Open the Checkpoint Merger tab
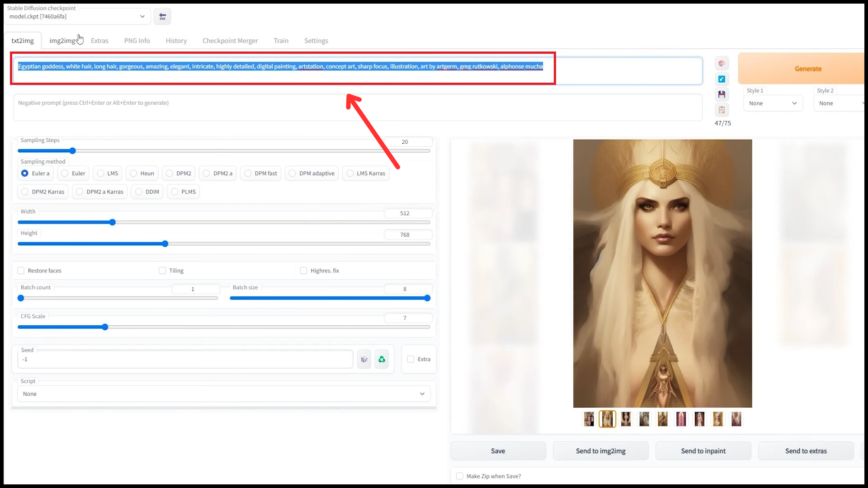The image size is (868, 488). coord(230,41)
